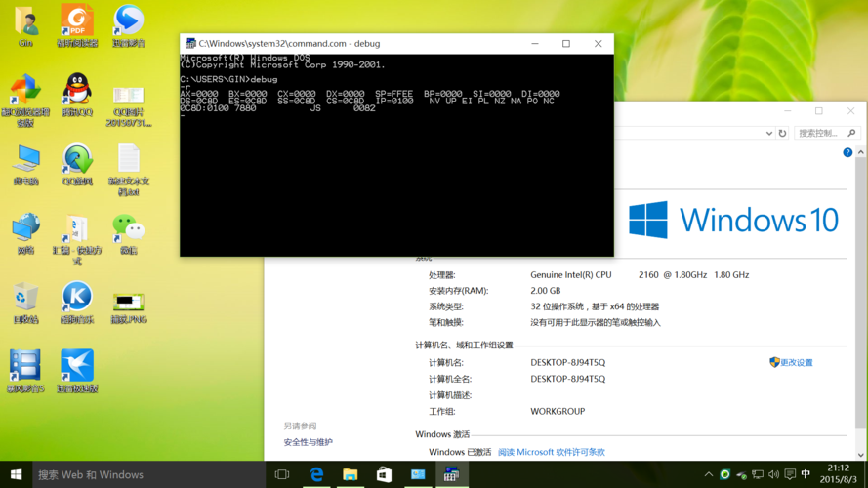The width and height of the screenshot is (868, 488).
Task: Minimize the command.com debug window
Action: coord(535,44)
